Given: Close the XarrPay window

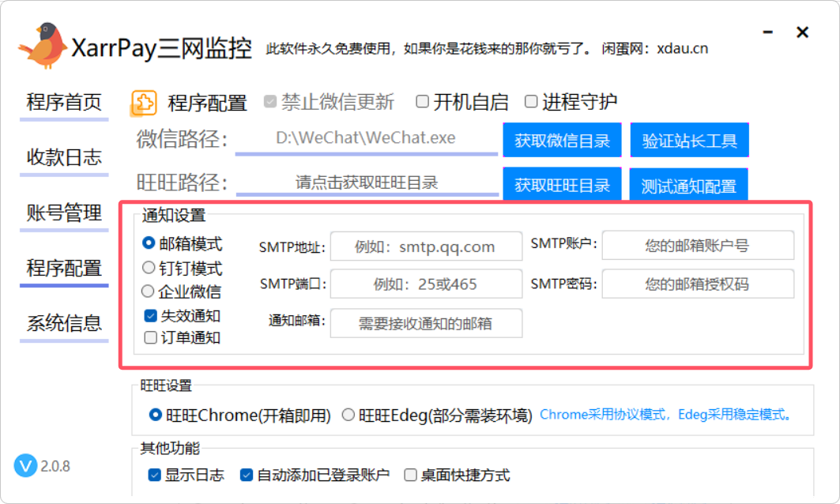Looking at the screenshot, I should pos(802,32).
